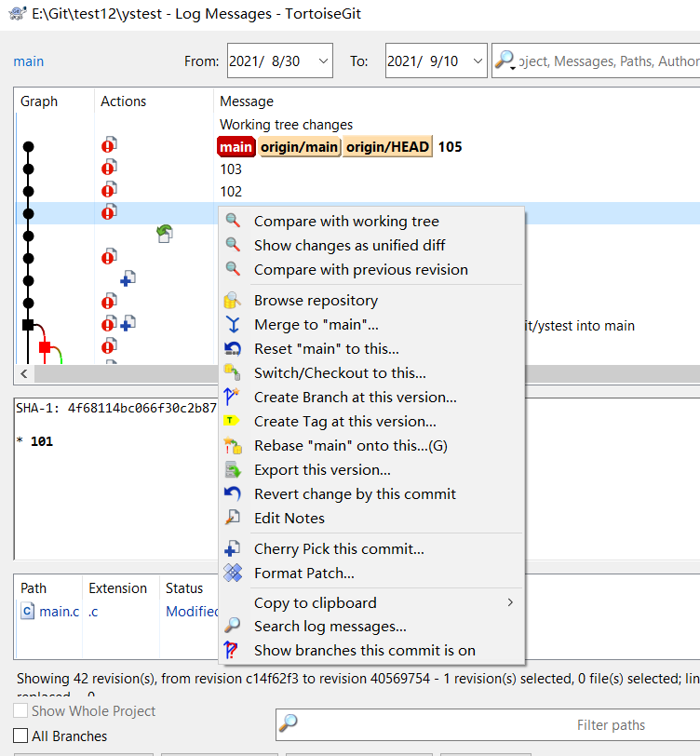Click the yellow Create Tag icon

coord(232,421)
